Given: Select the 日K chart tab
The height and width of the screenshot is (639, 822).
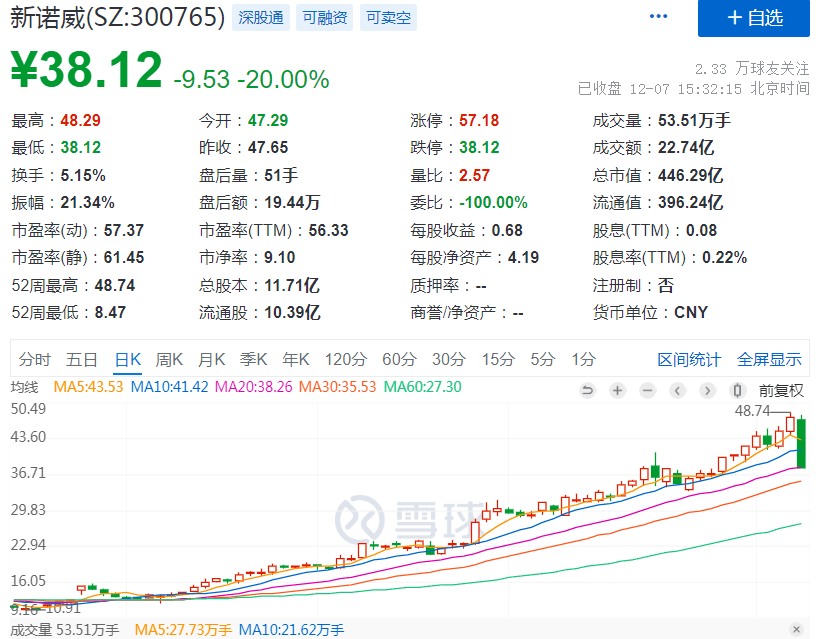Looking at the screenshot, I should pos(128,360).
